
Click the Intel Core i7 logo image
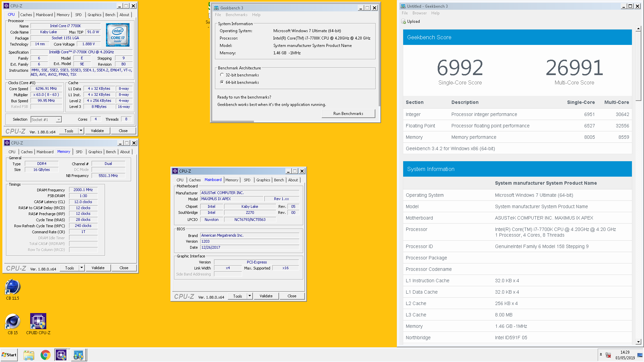118,35
